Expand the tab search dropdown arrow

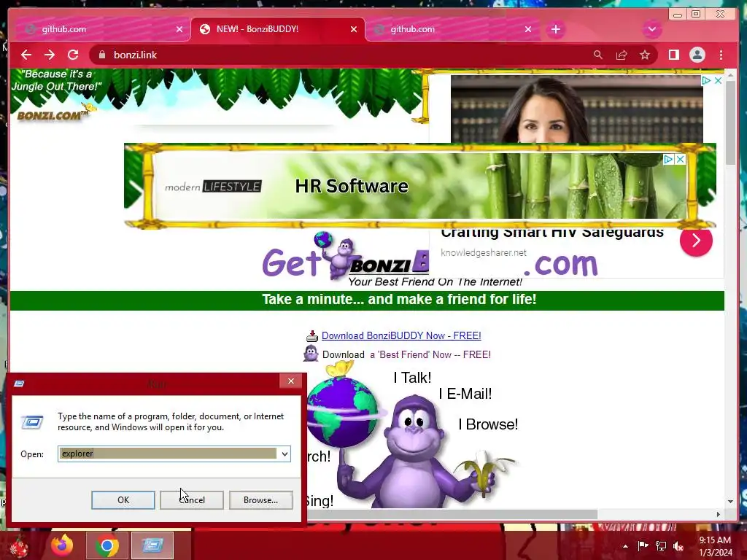(x=652, y=29)
